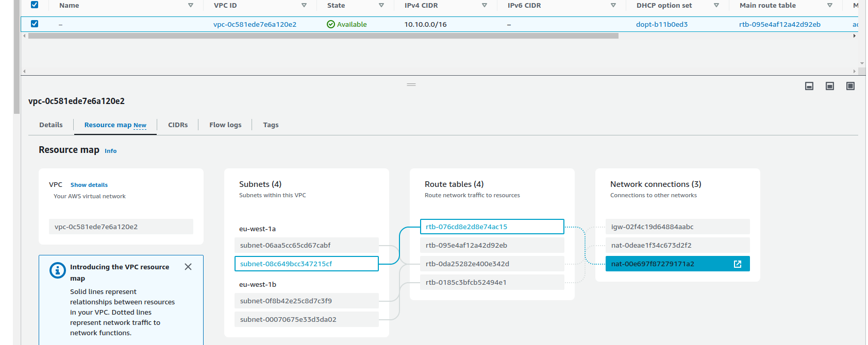868x345 pixels.
Task: Select subnet-00070675e33d3da02 in resource map
Action: coord(307,319)
